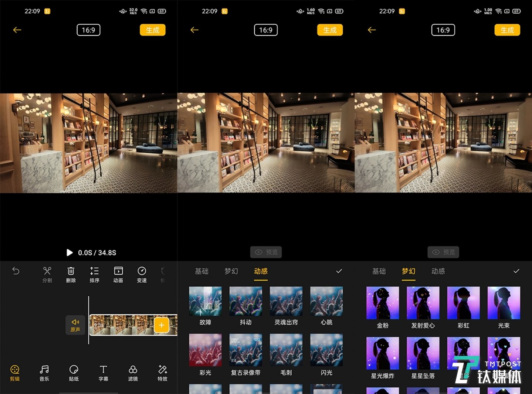532x394 pixels.
Task: Tap the 生成 generate button on left screen
Action: pyautogui.click(x=152, y=30)
